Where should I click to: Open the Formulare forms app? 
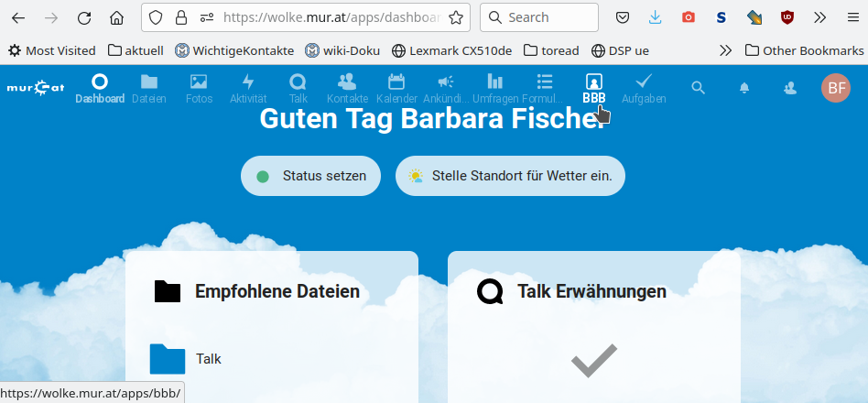545,88
